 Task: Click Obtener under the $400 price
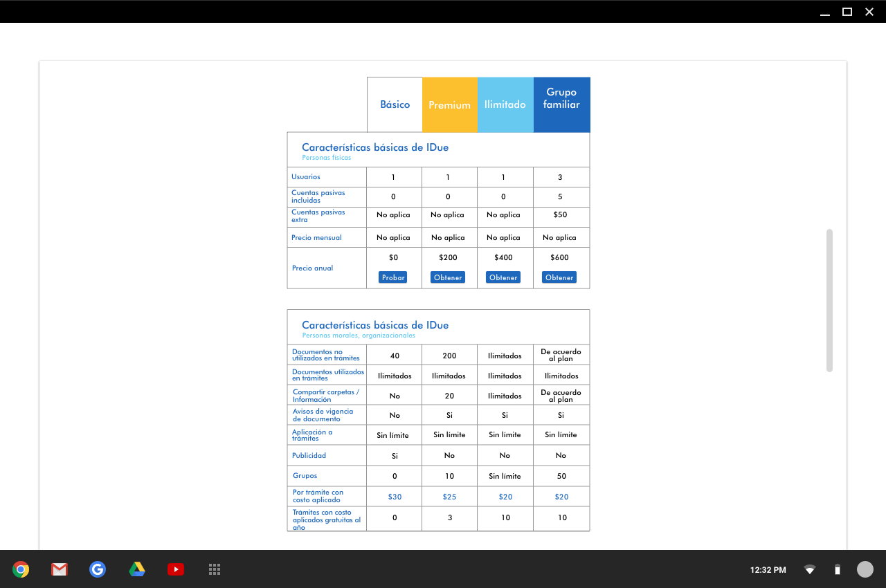[503, 277]
